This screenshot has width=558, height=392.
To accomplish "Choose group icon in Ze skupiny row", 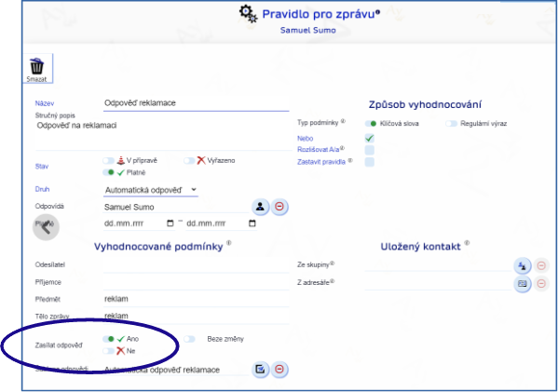I will coord(522,265).
